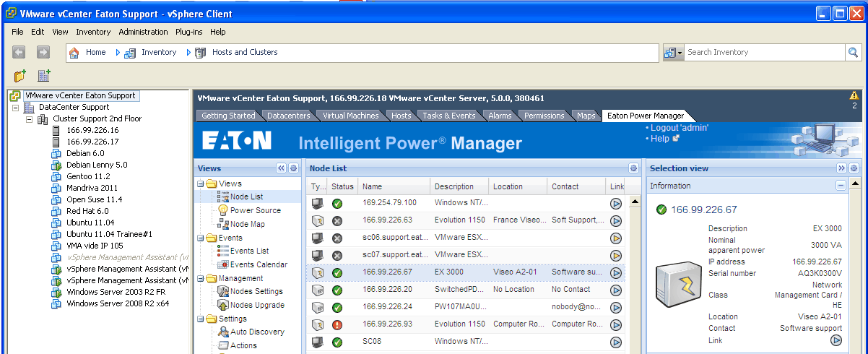Click the Power Source lightbulb icon

coord(223,210)
